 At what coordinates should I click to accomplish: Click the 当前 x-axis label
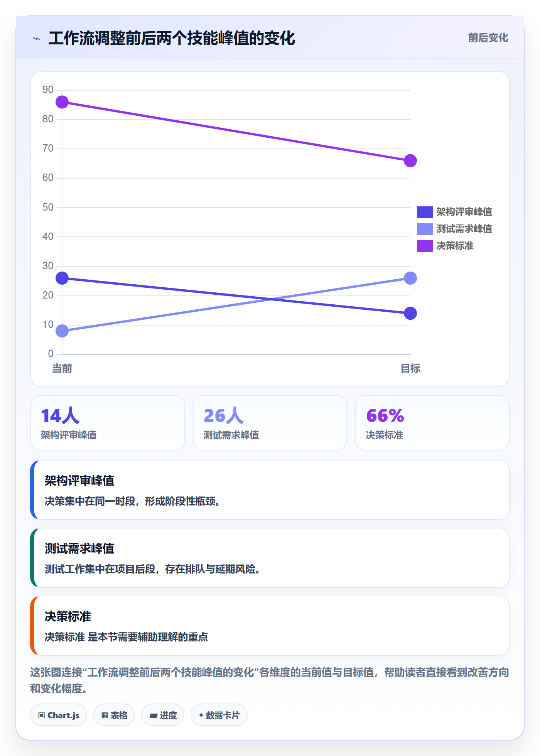click(x=62, y=369)
